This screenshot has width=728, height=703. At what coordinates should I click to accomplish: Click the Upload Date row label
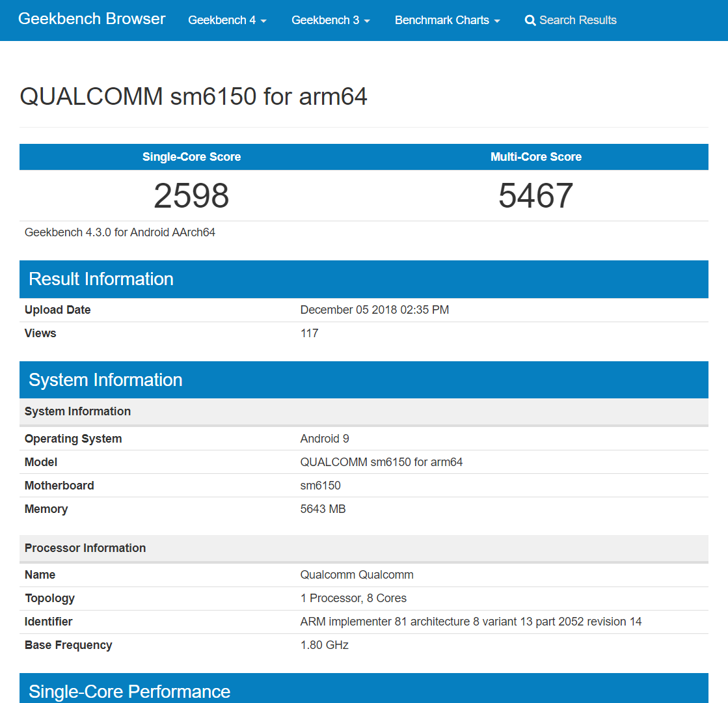point(57,310)
